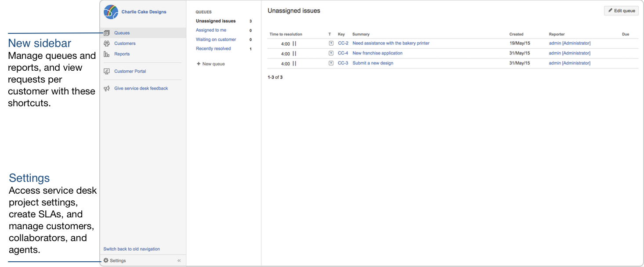
Task: Click the paused SLA icon in CC-4 row
Action: point(294,54)
